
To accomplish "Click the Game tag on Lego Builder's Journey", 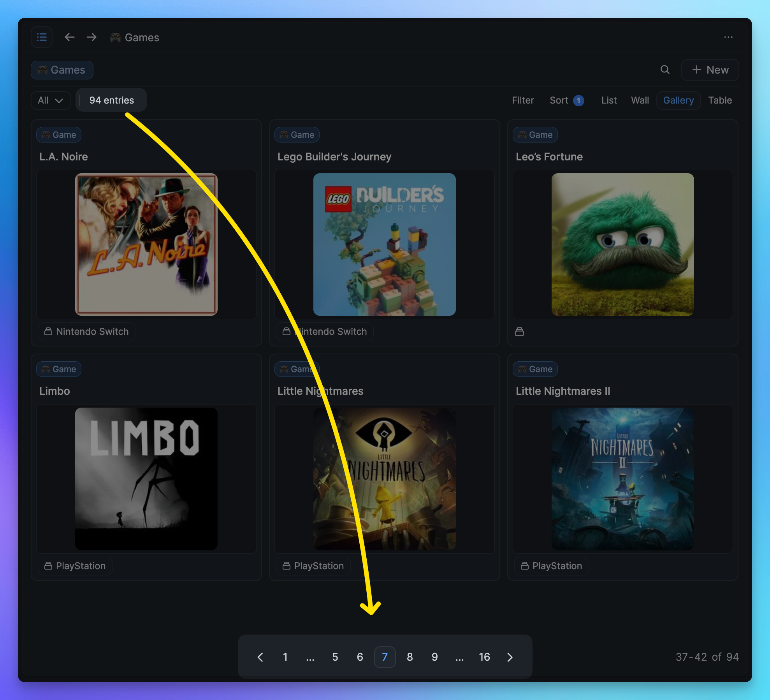I will [x=297, y=135].
